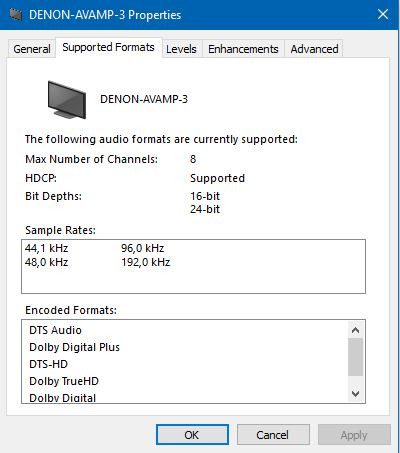Screen dimensions: 400x453
Task: Switch to the General tab
Action: point(32,49)
